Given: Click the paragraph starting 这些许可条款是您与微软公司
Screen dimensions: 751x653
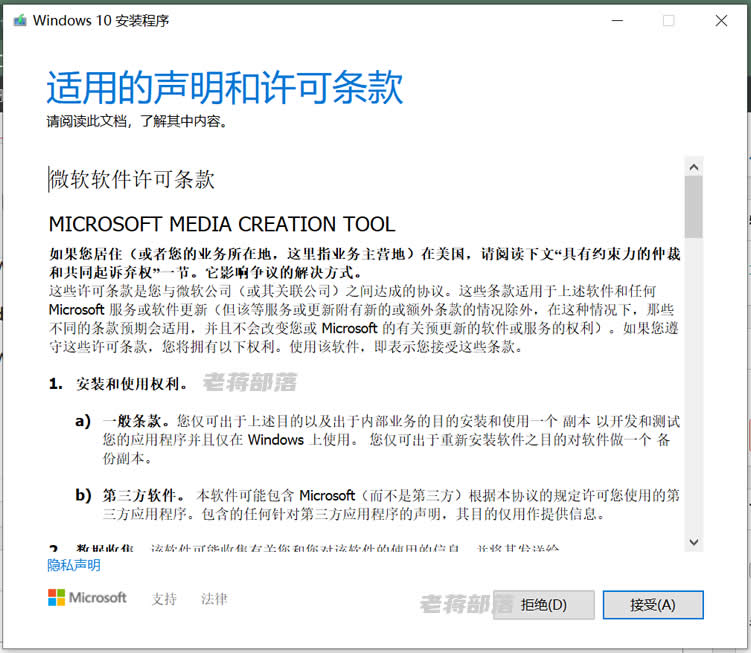Looking at the screenshot, I should click(364, 319).
